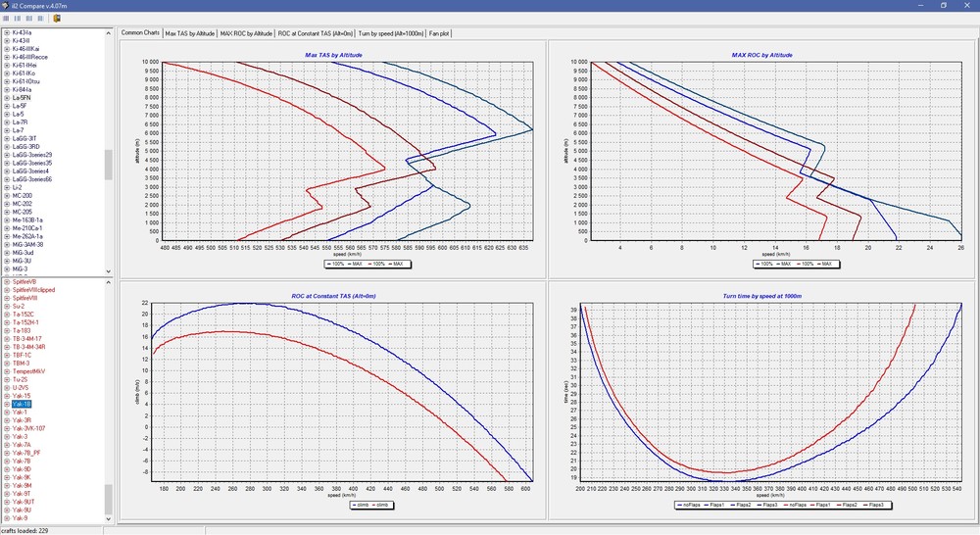This screenshot has height=535, width=980.
Task: Click the crafts loaded: 229 status text
Action: click(x=25, y=531)
